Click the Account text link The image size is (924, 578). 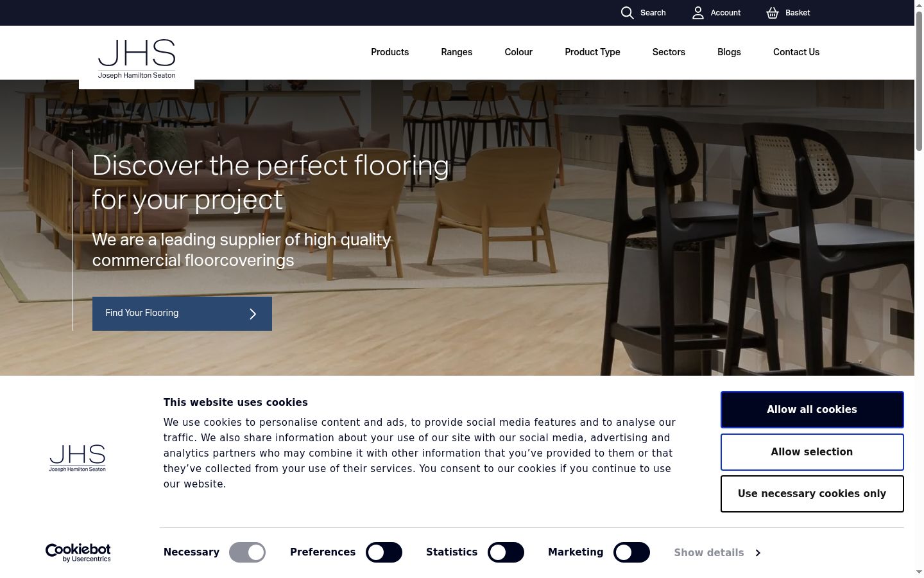[726, 13]
